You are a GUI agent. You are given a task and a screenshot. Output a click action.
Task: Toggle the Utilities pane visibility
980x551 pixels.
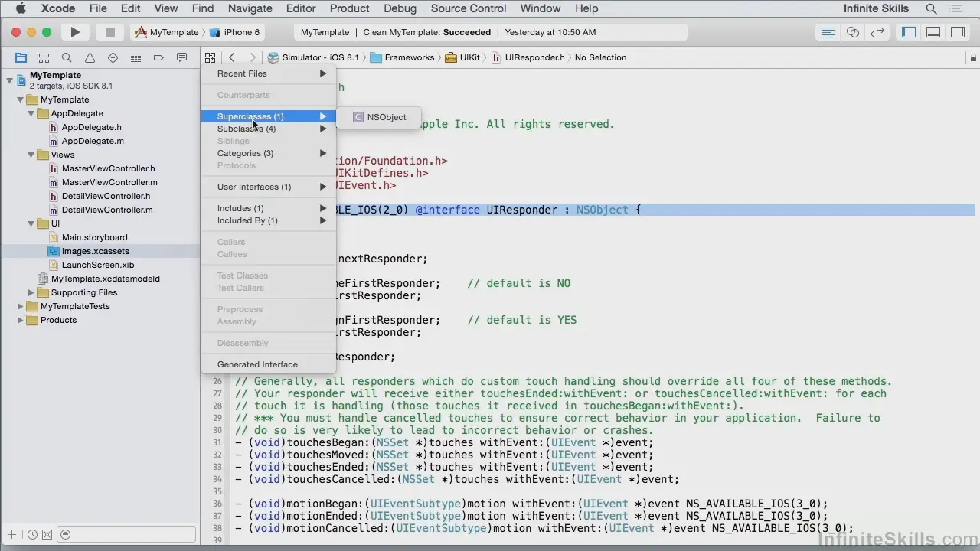click(x=958, y=32)
